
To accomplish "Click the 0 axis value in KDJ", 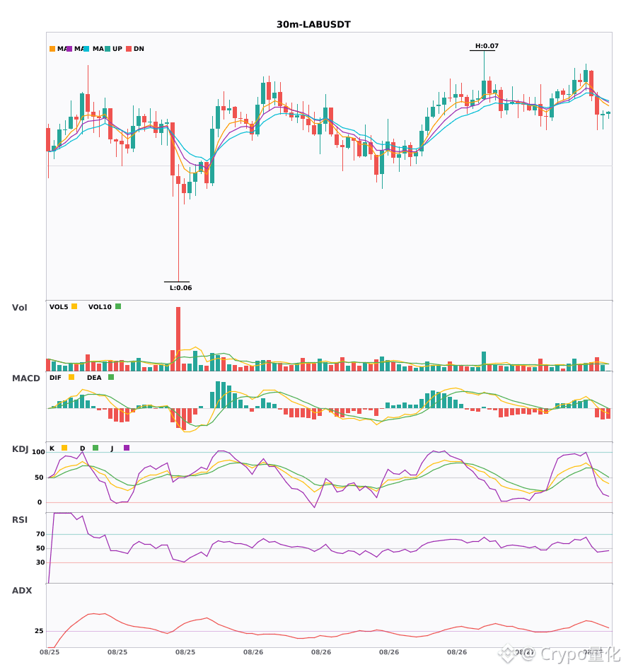I will click(40, 502).
